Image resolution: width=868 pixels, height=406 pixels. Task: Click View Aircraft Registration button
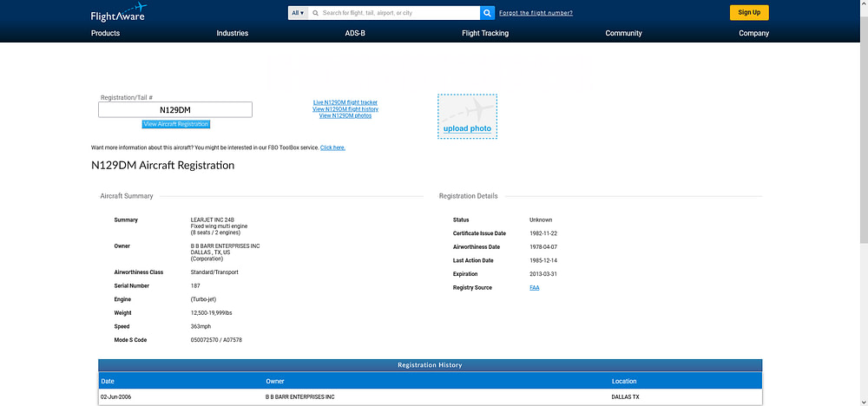176,124
